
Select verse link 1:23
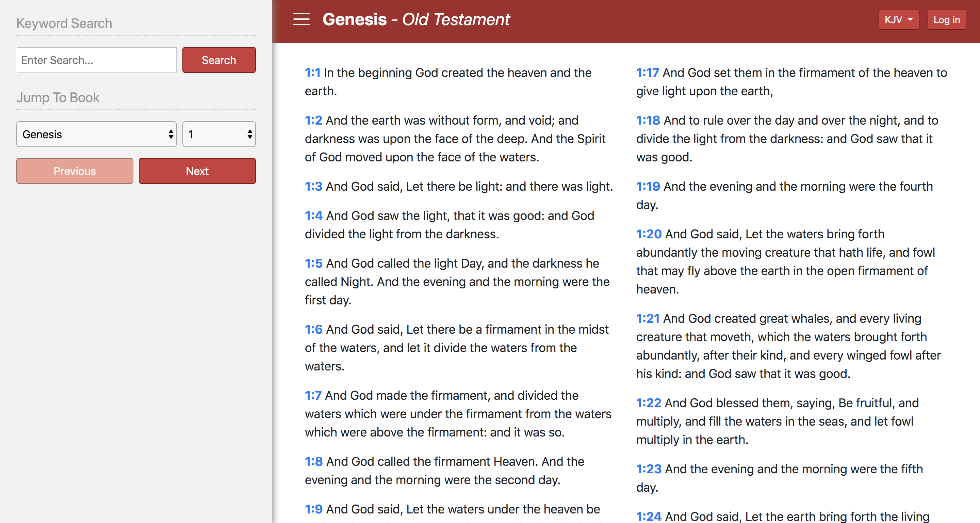click(649, 469)
